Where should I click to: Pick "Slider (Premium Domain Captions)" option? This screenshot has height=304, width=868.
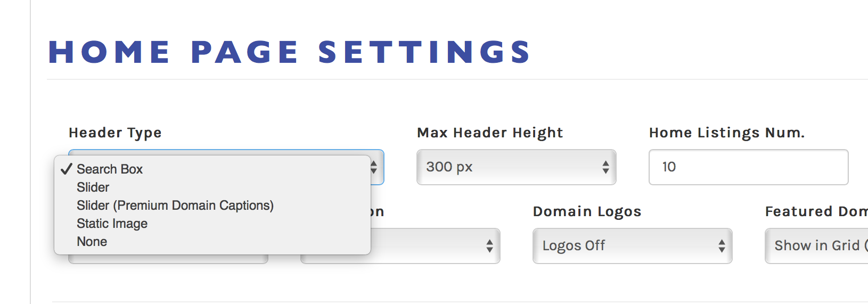coord(175,206)
